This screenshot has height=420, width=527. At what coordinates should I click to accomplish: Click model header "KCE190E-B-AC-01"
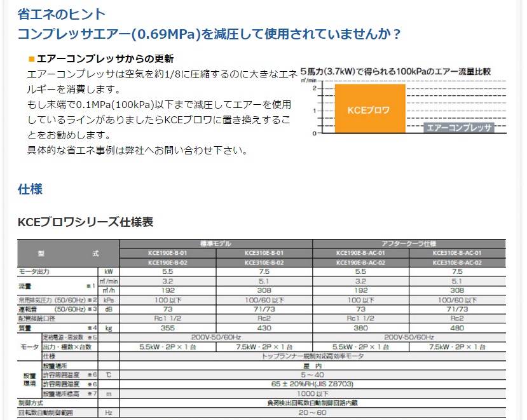point(360,253)
